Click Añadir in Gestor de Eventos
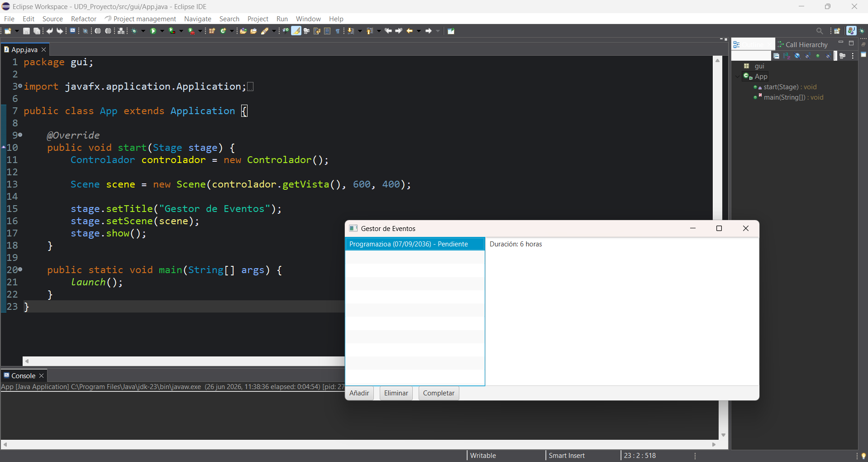Viewport: 868px width, 462px height. point(359,393)
